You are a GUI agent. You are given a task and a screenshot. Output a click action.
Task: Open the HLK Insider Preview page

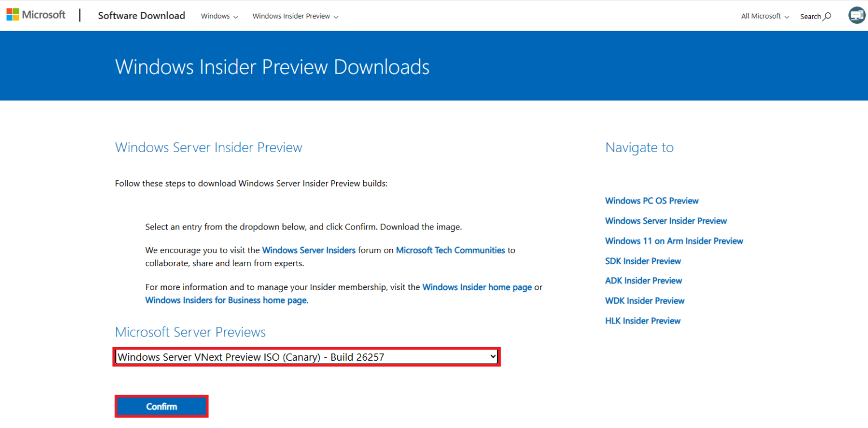(643, 320)
